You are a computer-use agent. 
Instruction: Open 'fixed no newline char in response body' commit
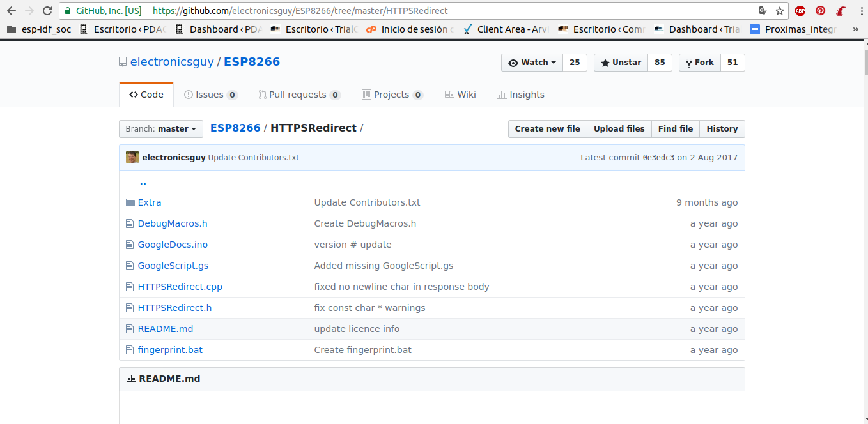point(401,287)
